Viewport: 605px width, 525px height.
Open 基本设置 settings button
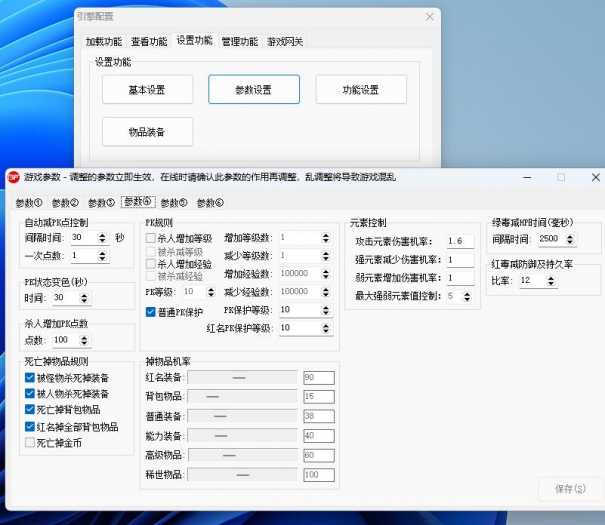point(147,90)
